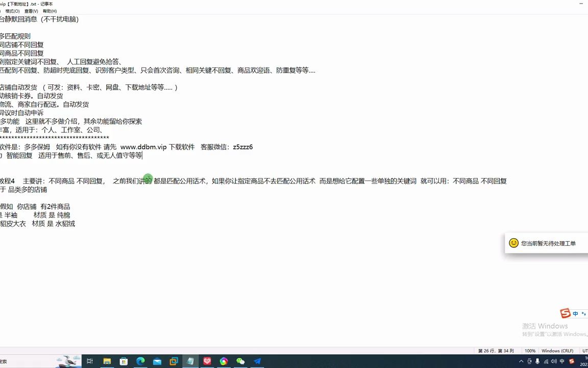This screenshot has height=368, width=588.
Task: Open Task View from the taskbar
Action: [x=90, y=361]
